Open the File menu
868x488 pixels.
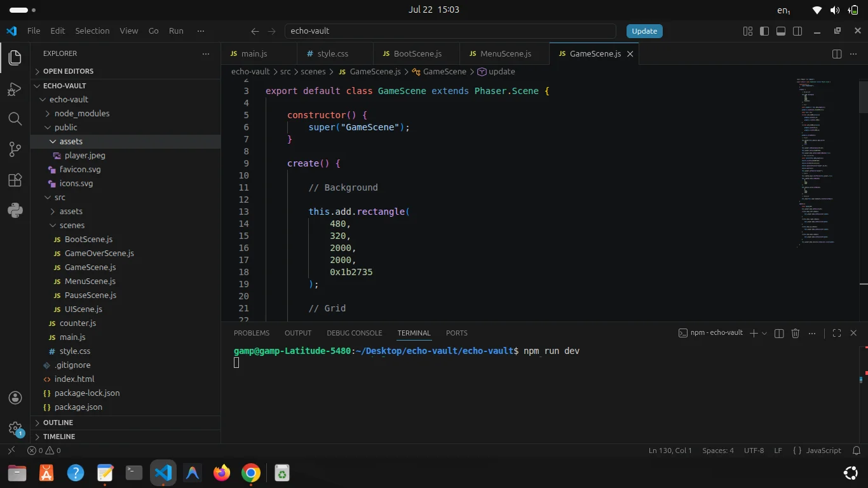34,30
